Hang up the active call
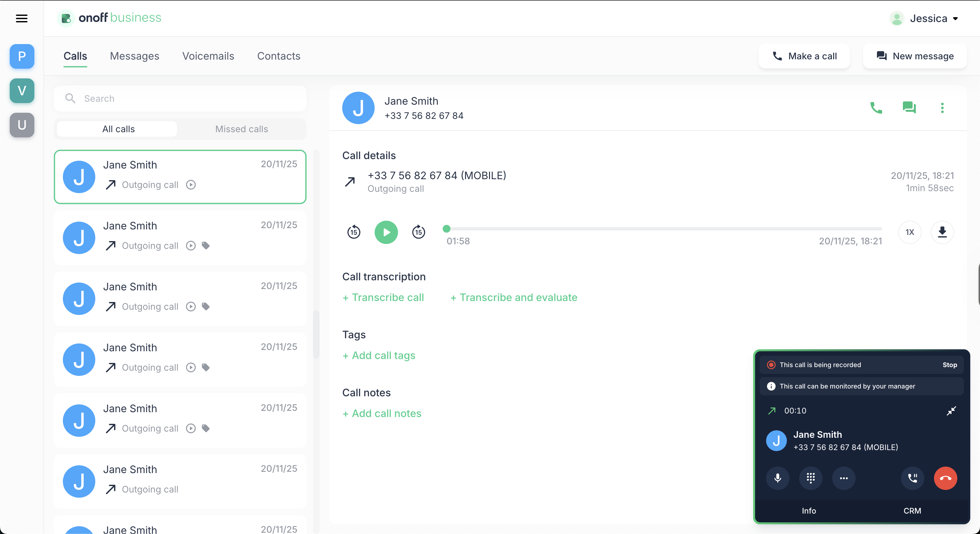 click(x=945, y=478)
